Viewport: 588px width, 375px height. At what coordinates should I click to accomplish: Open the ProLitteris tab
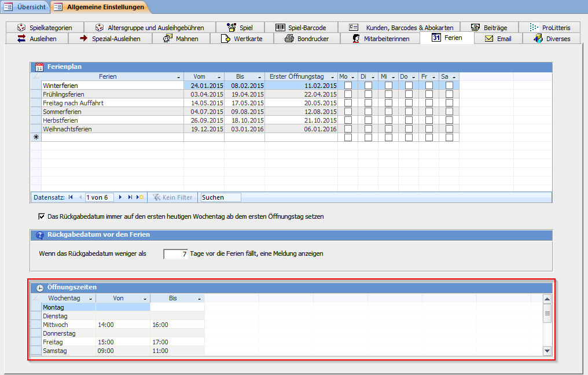pos(550,27)
